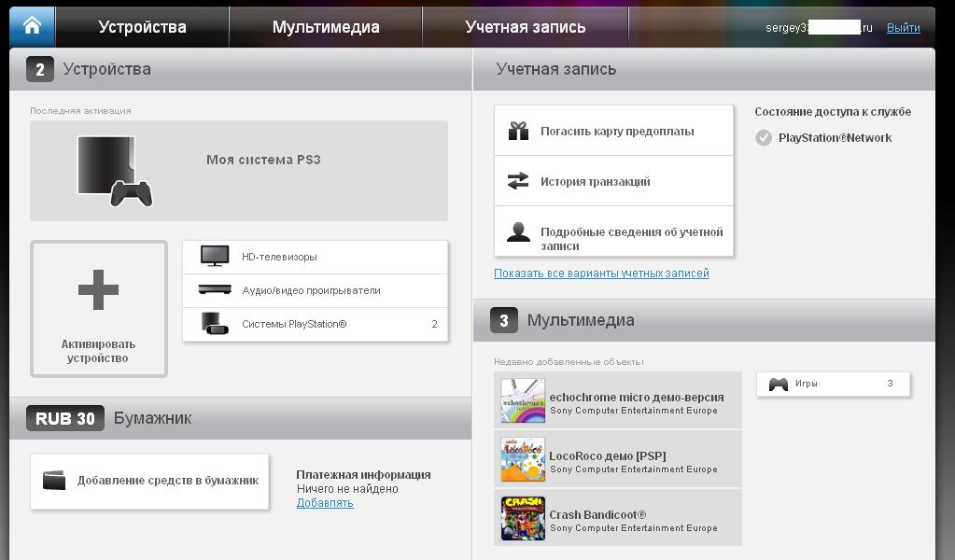The image size is (955, 560).
Task: Click the number 2 devices badge
Action: (39, 69)
